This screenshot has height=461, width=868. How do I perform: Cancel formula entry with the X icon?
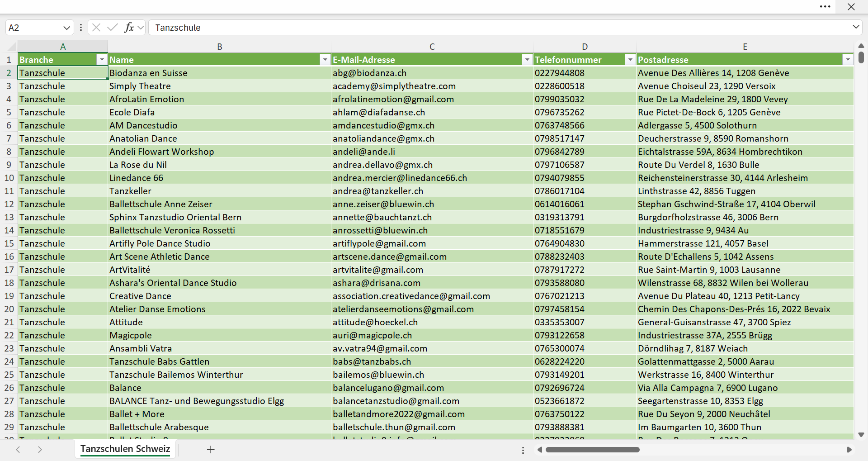click(96, 28)
